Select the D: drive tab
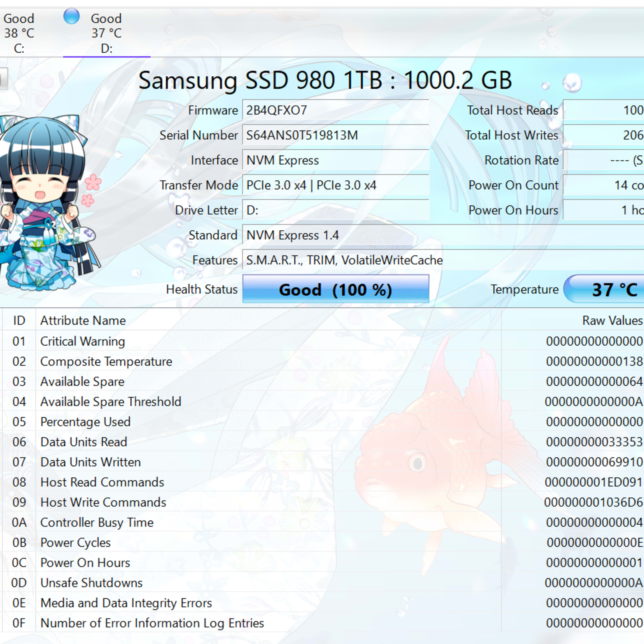This screenshot has width=644, height=644. [x=107, y=33]
